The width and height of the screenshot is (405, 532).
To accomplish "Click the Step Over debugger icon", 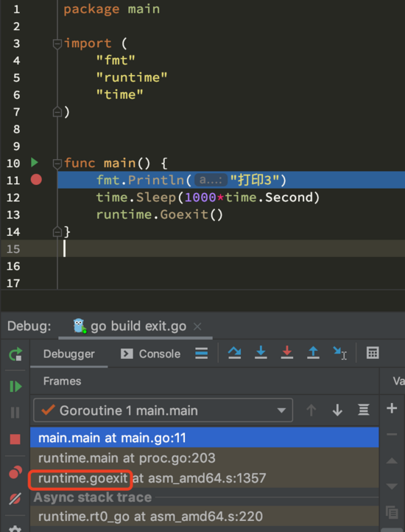I will [234, 353].
